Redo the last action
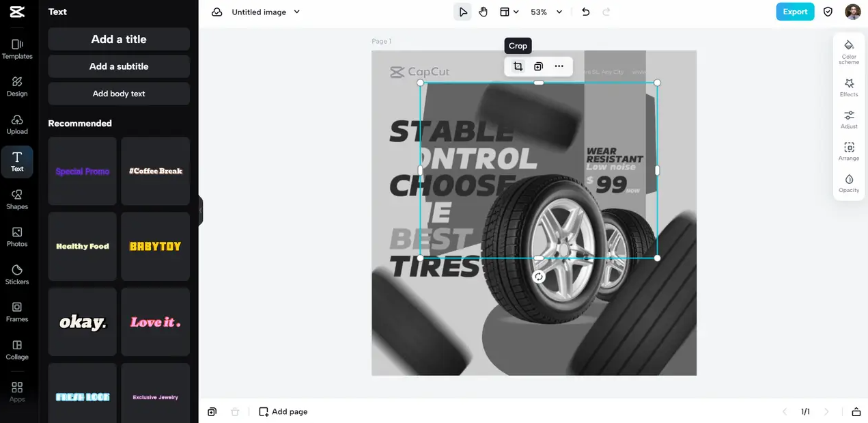 point(606,12)
